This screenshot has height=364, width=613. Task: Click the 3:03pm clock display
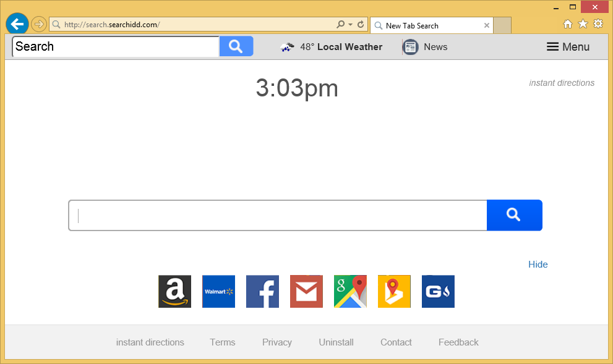pos(297,88)
